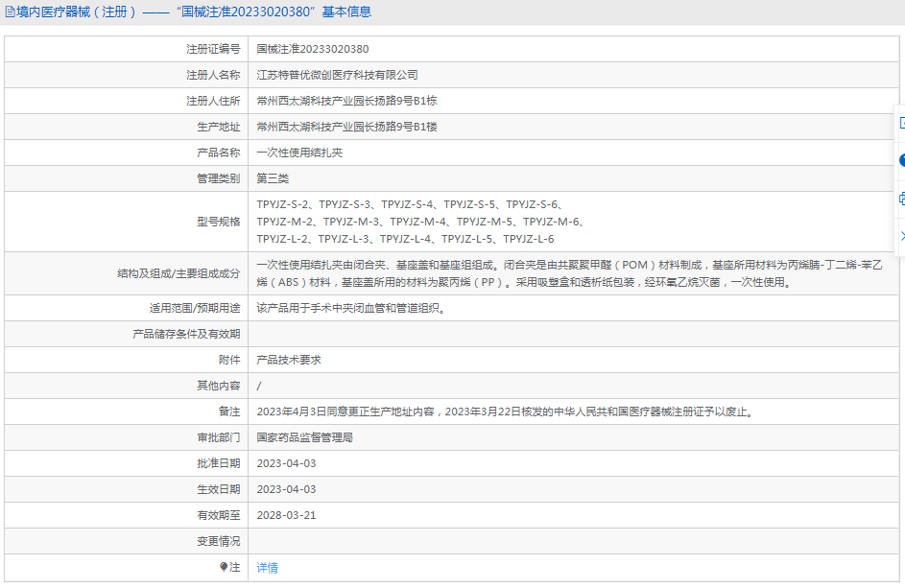Select expiry date 2028-03-21
Image resolution: width=905 pixels, height=588 pixels.
(286, 515)
